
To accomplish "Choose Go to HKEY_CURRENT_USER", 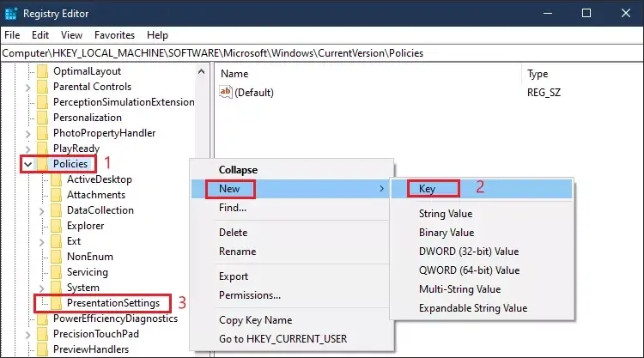I will tap(291, 339).
